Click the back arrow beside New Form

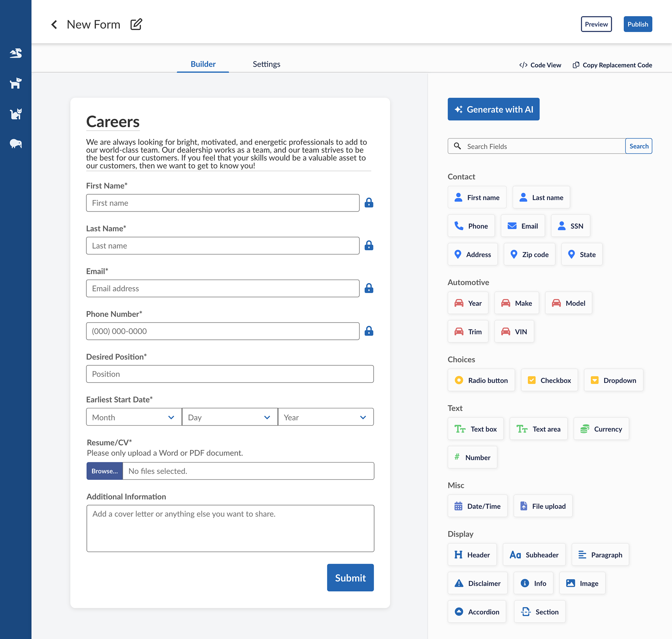pos(54,24)
